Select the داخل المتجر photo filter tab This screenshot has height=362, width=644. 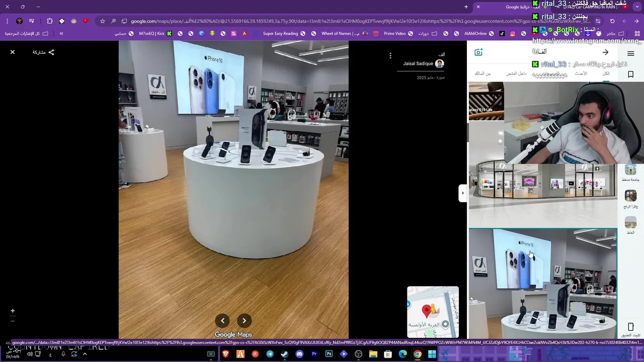click(516, 74)
